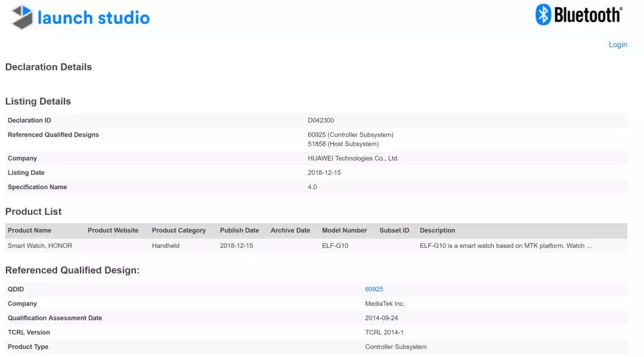Select the Product Category column header
Image resolution: width=644 pixels, height=357 pixels.
(x=179, y=230)
